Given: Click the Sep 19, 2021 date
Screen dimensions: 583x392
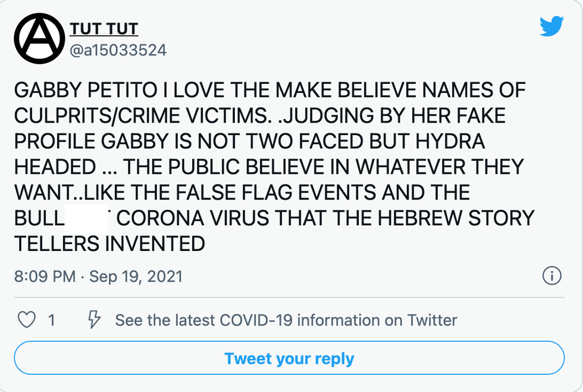Looking at the screenshot, I should 136,277.
